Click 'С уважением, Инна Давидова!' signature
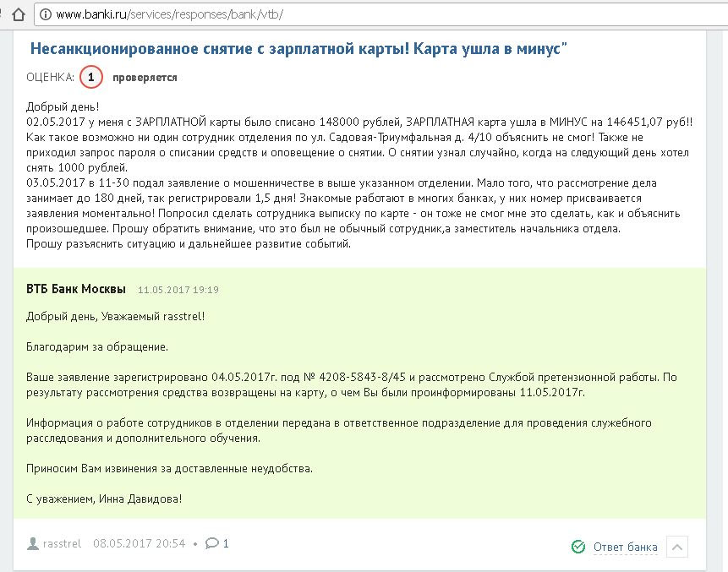 point(104,499)
